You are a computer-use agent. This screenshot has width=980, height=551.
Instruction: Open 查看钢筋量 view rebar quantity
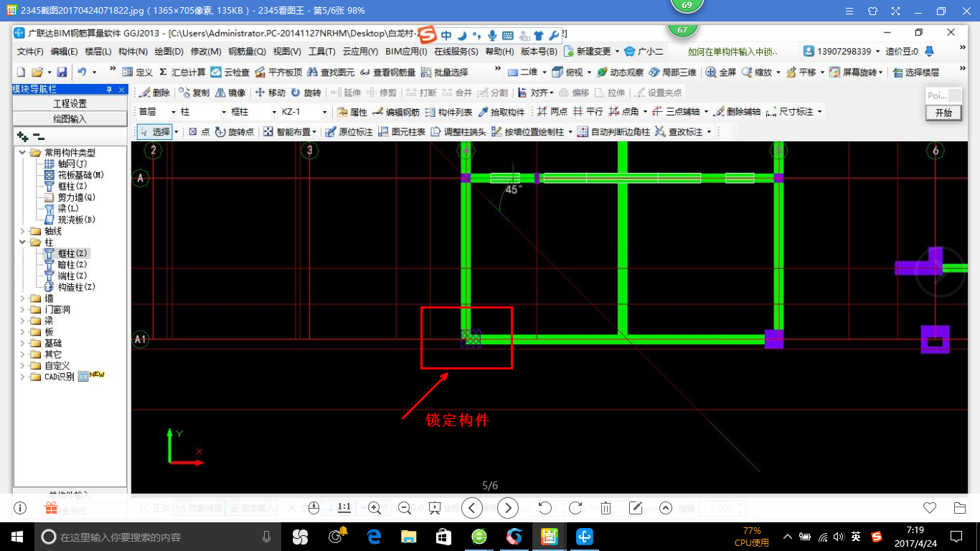point(387,72)
